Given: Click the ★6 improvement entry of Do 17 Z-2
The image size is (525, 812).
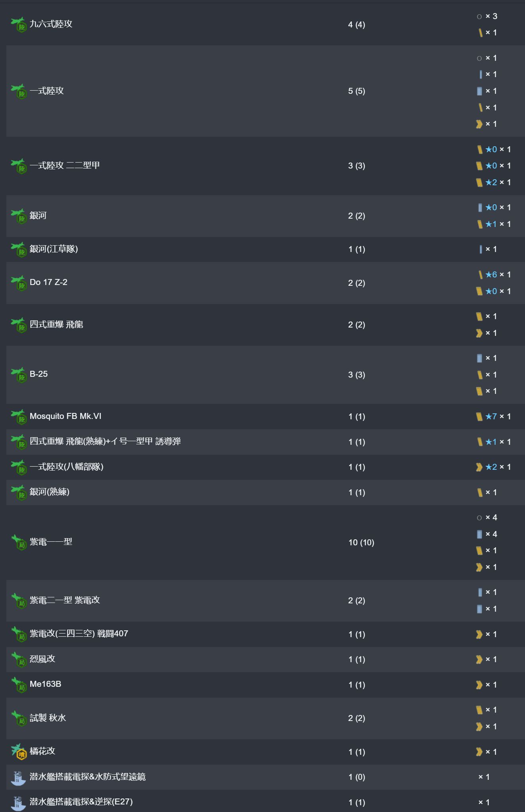Looking at the screenshot, I should pos(491,275).
